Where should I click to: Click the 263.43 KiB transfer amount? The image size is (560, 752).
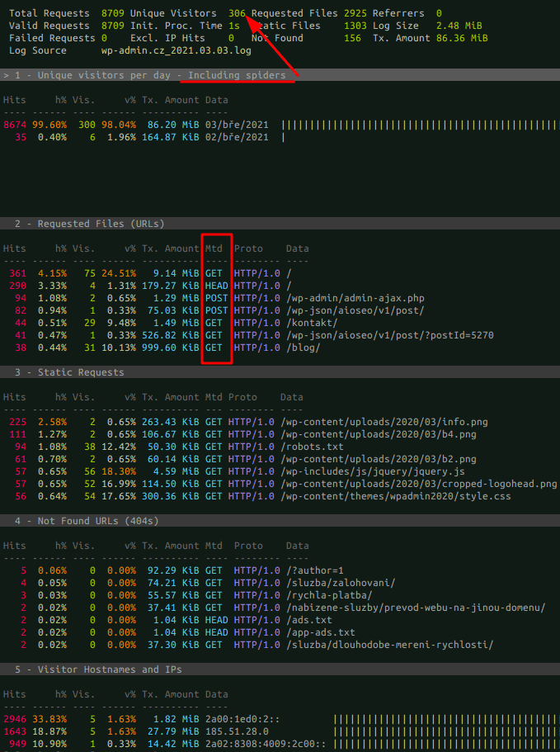coord(170,422)
